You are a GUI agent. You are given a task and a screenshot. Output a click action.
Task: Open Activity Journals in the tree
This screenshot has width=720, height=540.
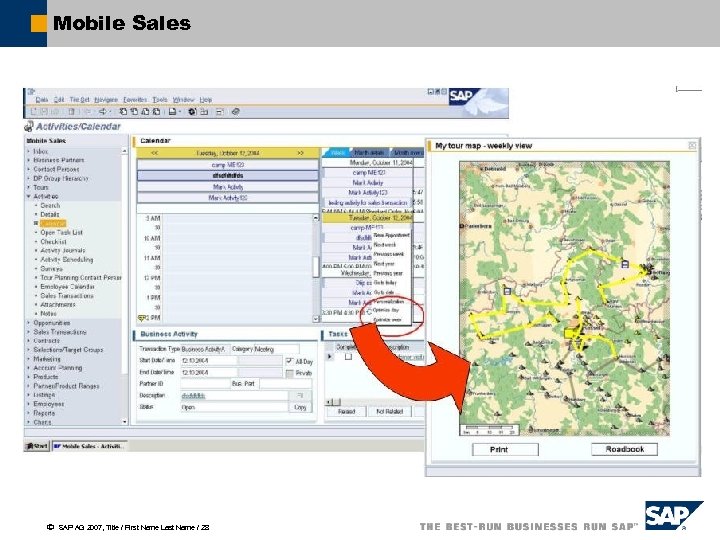[x=62, y=251]
